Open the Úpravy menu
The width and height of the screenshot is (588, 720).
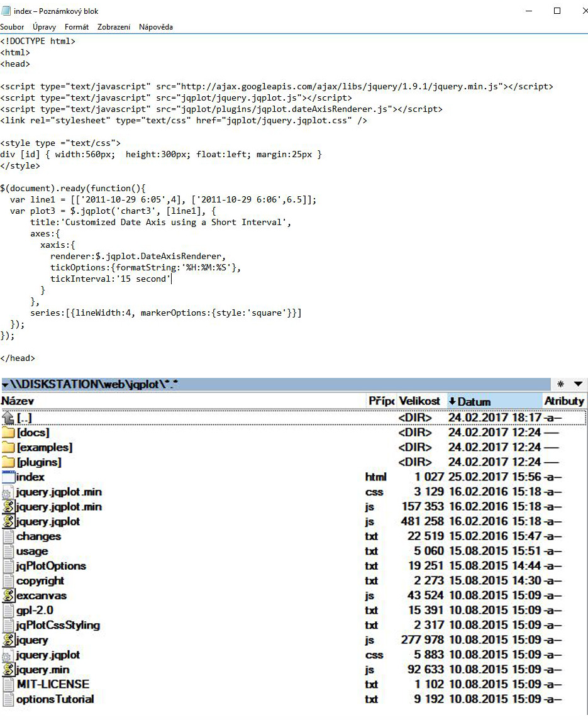[x=44, y=27]
